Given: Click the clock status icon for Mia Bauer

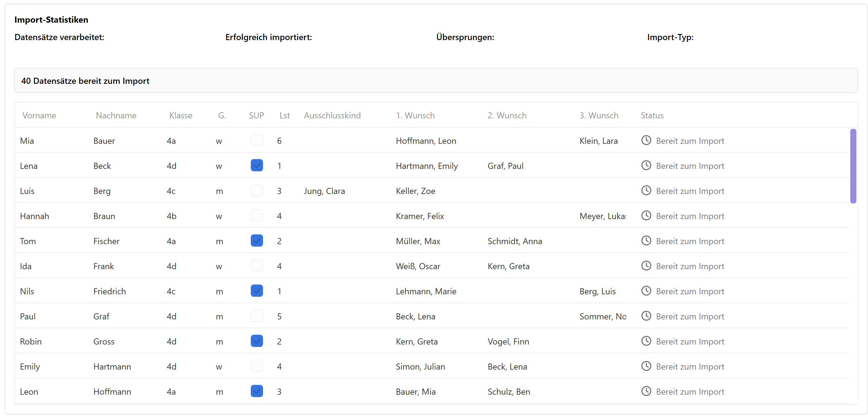Looking at the screenshot, I should (646, 140).
